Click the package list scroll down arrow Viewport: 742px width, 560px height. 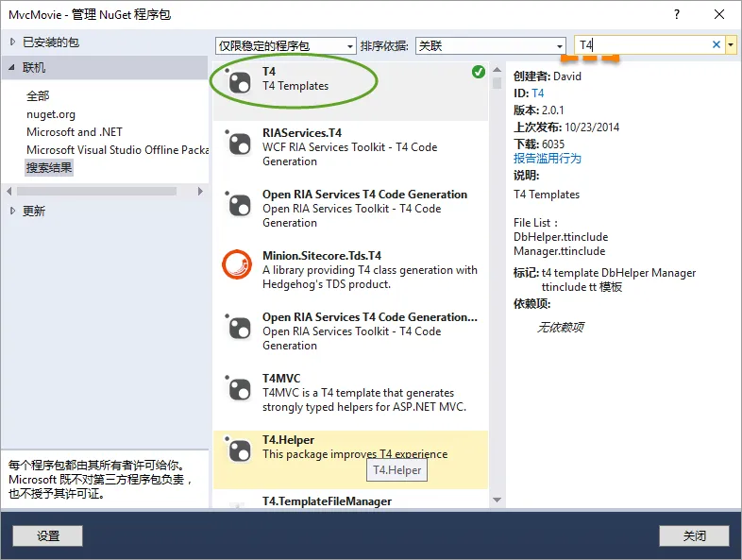tap(497, 500)
